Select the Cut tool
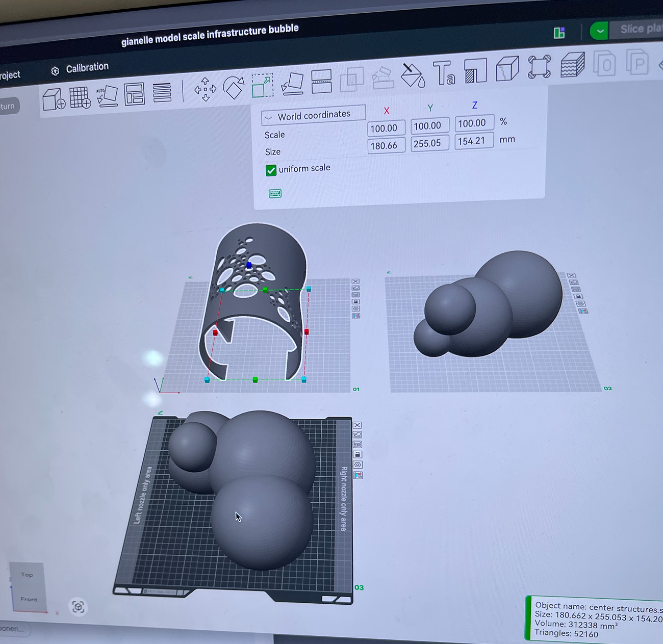Screen dimensions: 663x644 (x=321, y=81)
